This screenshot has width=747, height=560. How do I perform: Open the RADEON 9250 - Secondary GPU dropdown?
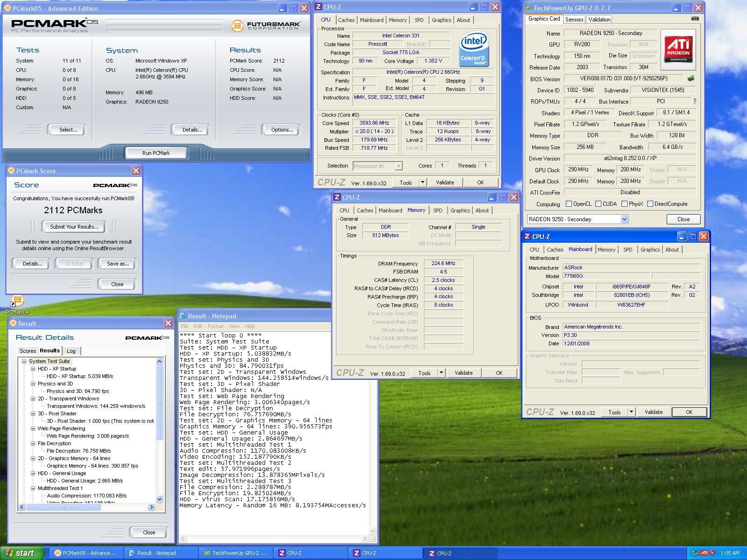[625, 219]
